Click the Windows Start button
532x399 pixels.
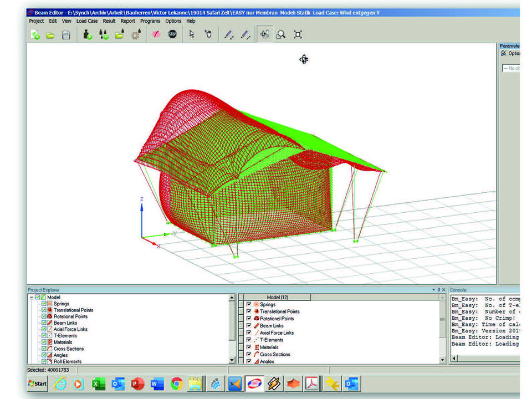[38, 383]
